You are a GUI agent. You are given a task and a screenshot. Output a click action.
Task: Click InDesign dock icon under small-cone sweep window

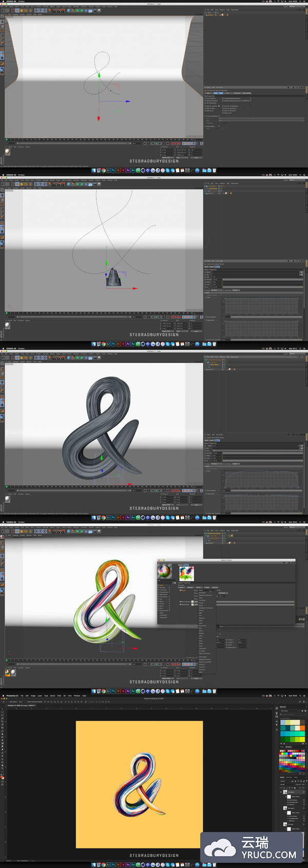[123, 344]
